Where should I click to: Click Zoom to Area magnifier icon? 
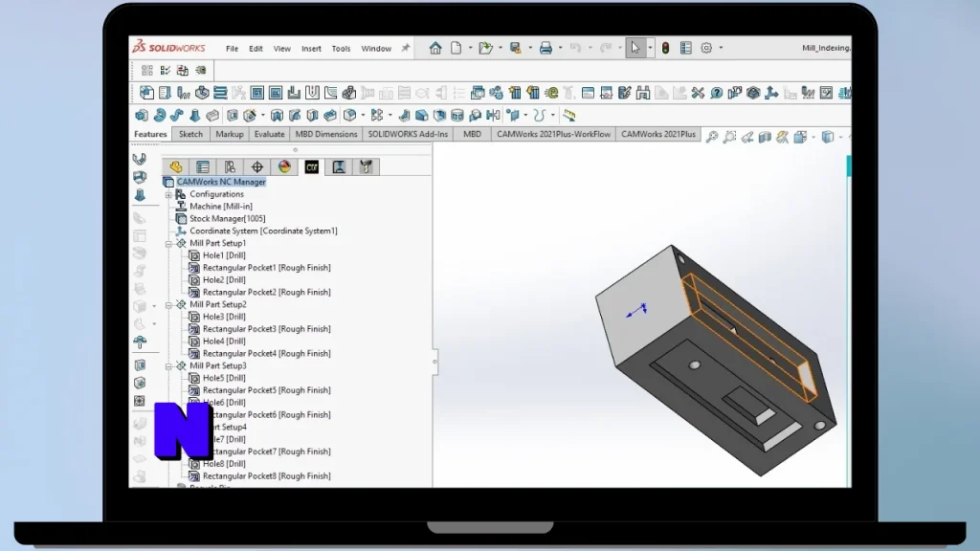point(729,137)
